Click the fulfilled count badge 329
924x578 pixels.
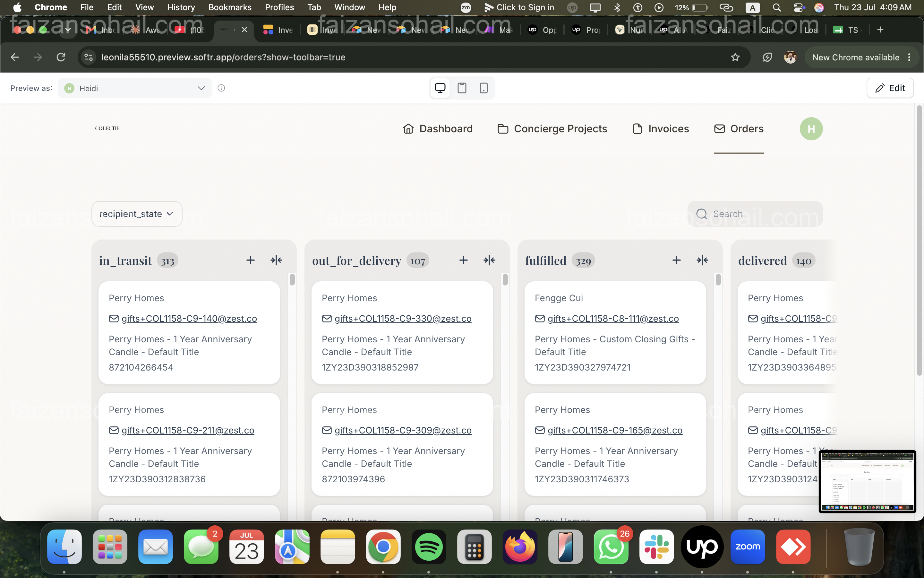pos(583,261)
